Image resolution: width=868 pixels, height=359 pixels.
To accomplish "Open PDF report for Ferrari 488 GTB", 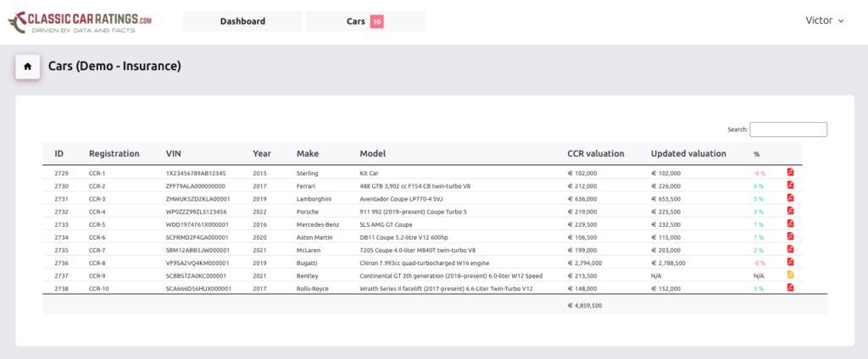I will (x=791, y=185).
